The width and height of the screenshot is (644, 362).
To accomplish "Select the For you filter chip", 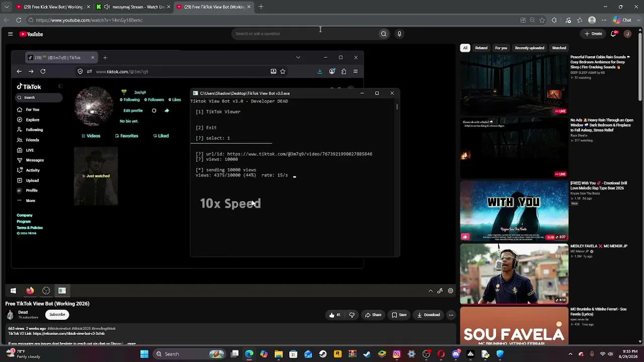I will pos(501,48).
